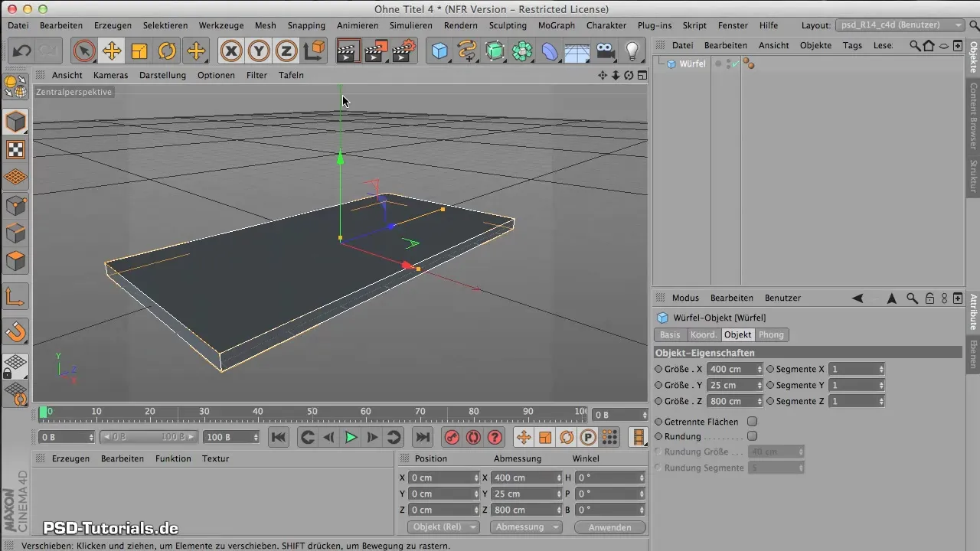Play the animation forward
The height and width of the screenshot is (551, 980).
click(x=351, y=438)
